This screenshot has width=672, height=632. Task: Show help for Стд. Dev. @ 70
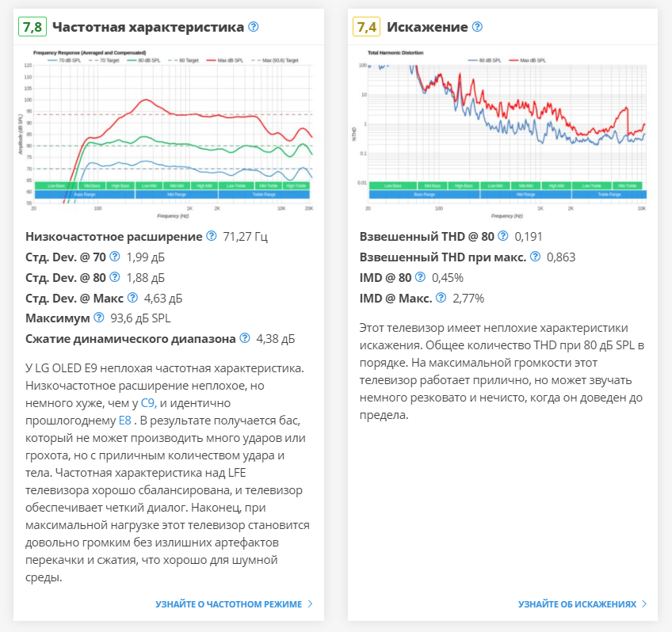click(x=114, y=257)
